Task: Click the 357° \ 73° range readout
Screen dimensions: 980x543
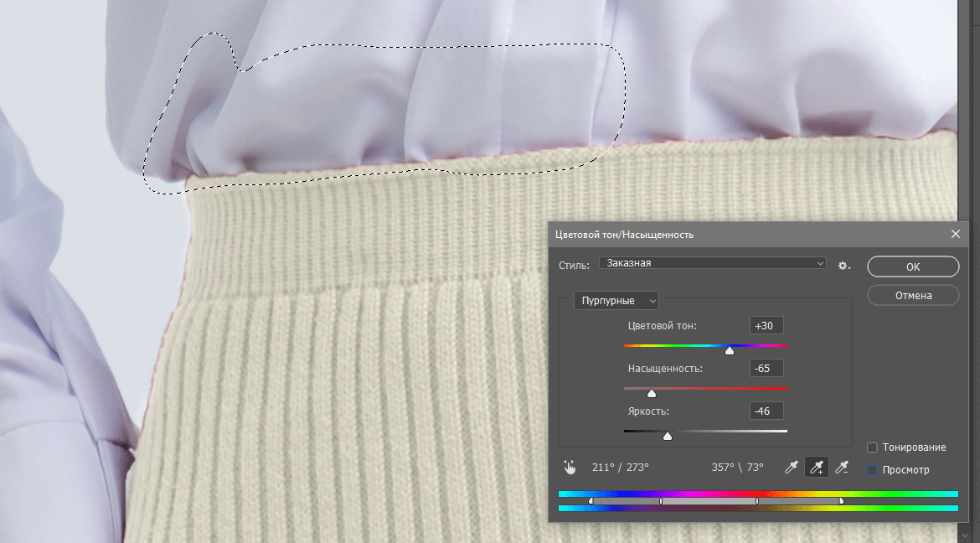Action: [x=737, y=468]
